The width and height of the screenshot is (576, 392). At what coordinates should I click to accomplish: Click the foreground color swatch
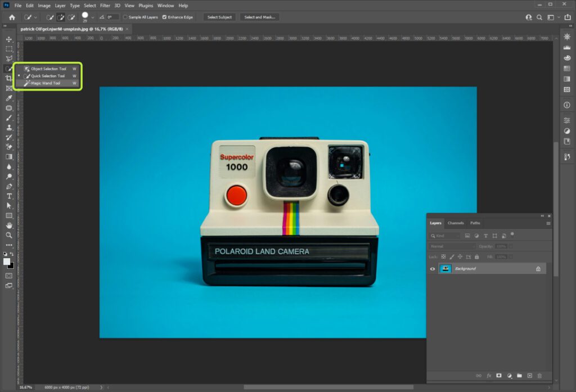coord(7,261)
